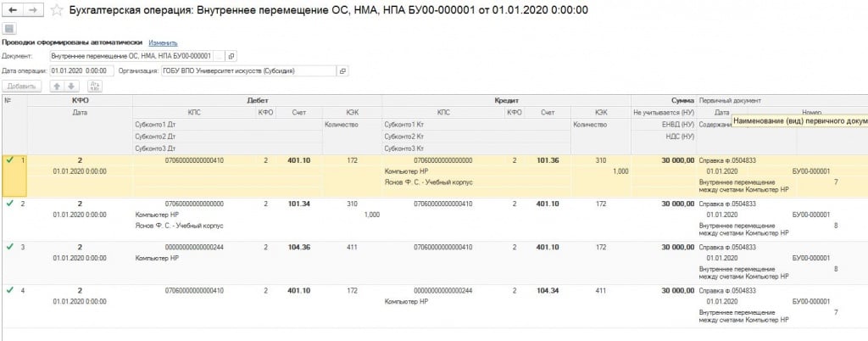Open the Документ field selection ellipsis
Screen dimensions: 868x341
point(219,56)
